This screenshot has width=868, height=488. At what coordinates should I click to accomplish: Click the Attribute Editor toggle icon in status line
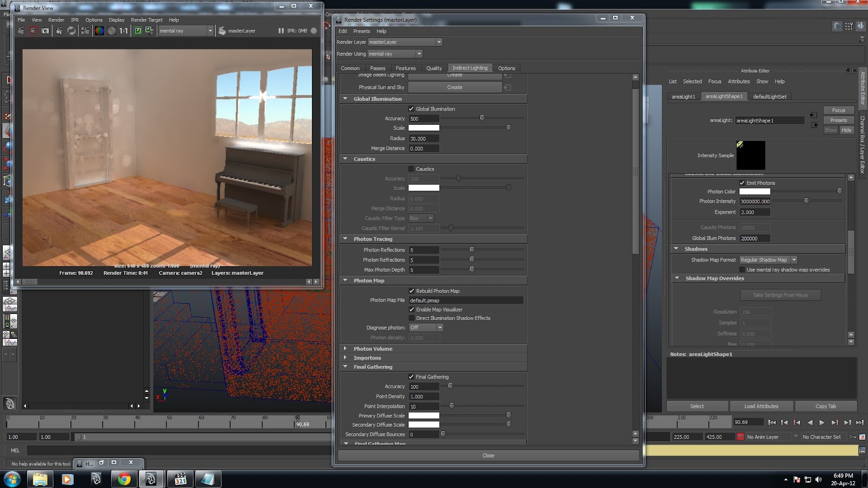click(837, 26)
